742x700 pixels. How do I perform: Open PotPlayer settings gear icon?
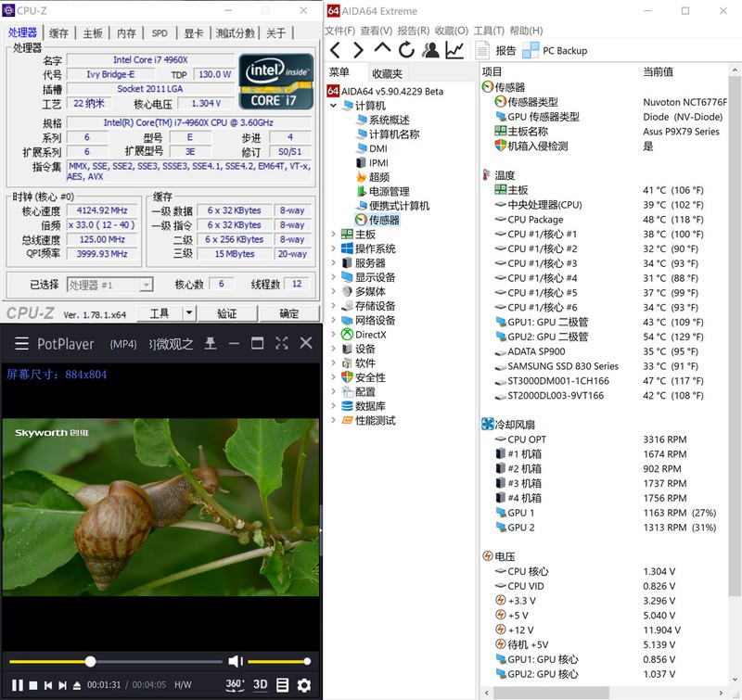[303, 685]
